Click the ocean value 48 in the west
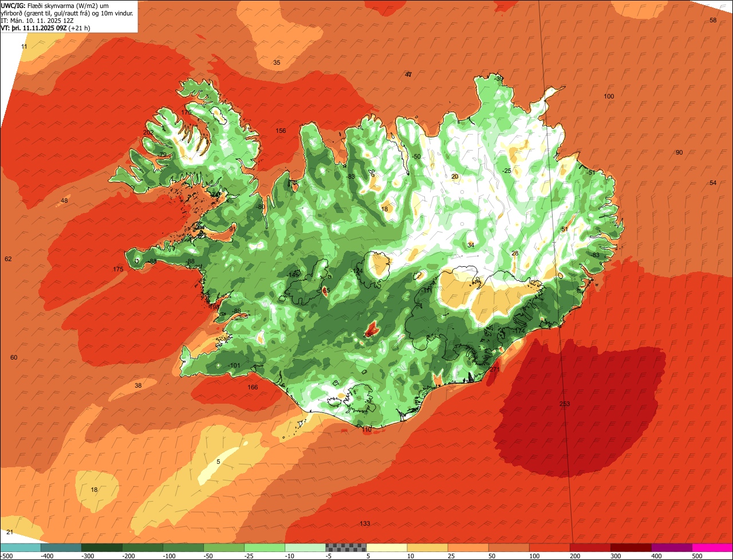The height and width of the screenshot is (560, 733). click(x=64, y=201)
